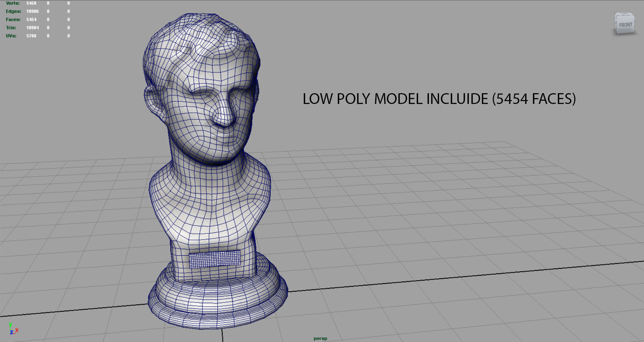Click the vertex count value 5458
Screen dimensions: 644x342
click(x=31, y=3)
